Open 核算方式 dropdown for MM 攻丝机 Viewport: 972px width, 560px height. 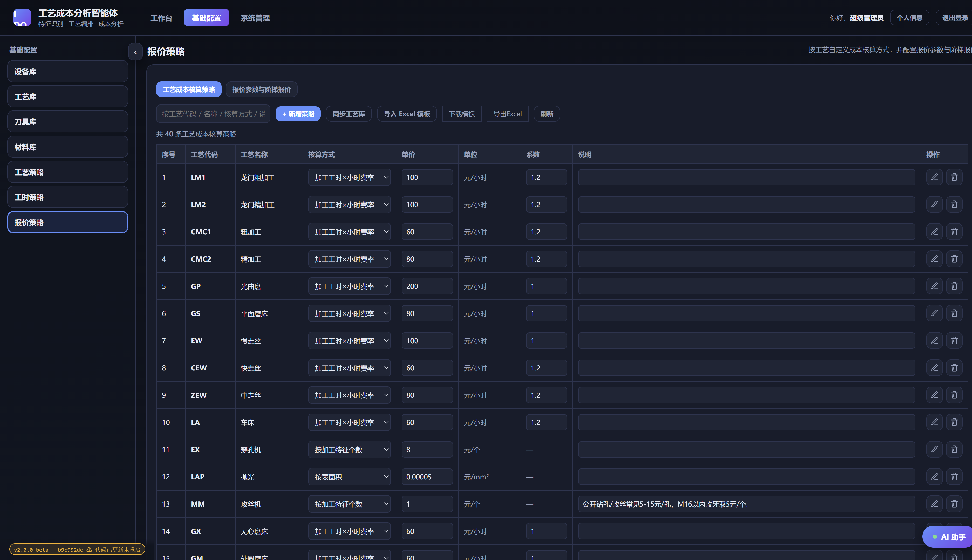(x=349, y=504)
